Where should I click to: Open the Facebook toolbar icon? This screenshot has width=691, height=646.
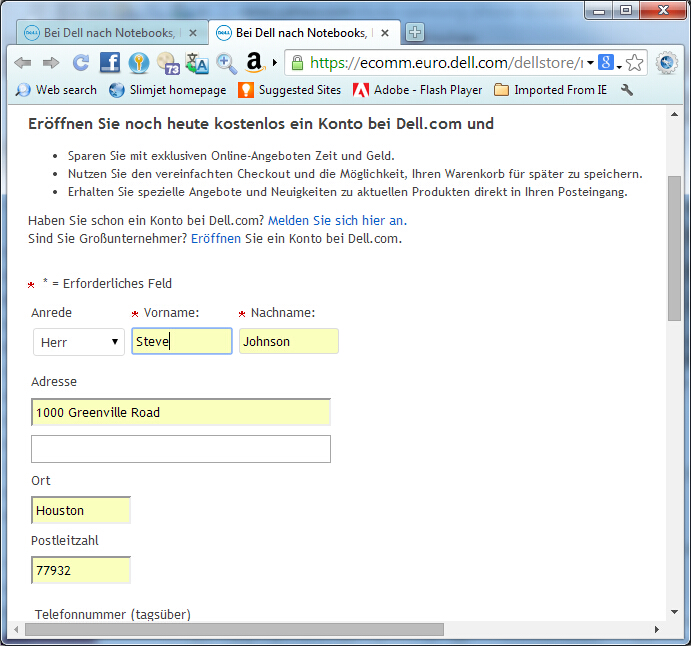(110, 62)
